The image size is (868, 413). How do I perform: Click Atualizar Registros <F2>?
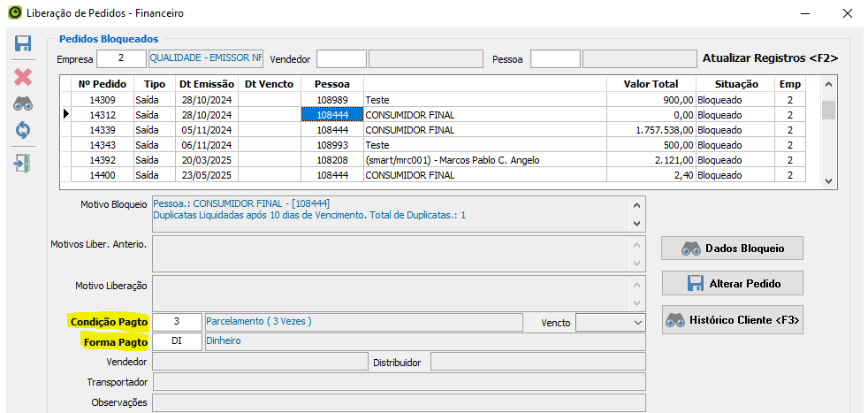[769, 58]
